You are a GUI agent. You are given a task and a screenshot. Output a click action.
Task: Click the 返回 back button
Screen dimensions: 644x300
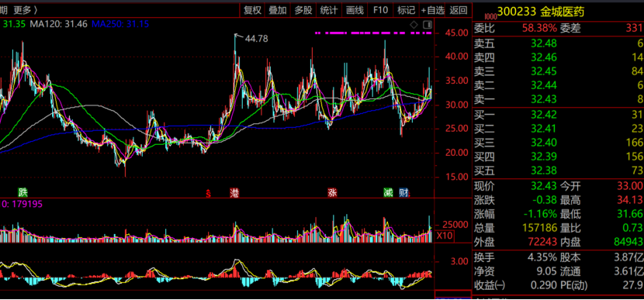[459, 10]
